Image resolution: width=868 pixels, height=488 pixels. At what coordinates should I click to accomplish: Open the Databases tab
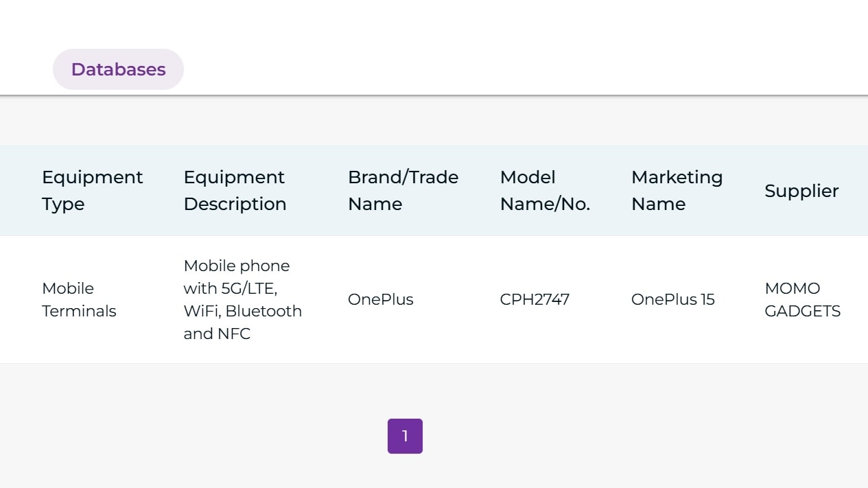click(118, 69)
